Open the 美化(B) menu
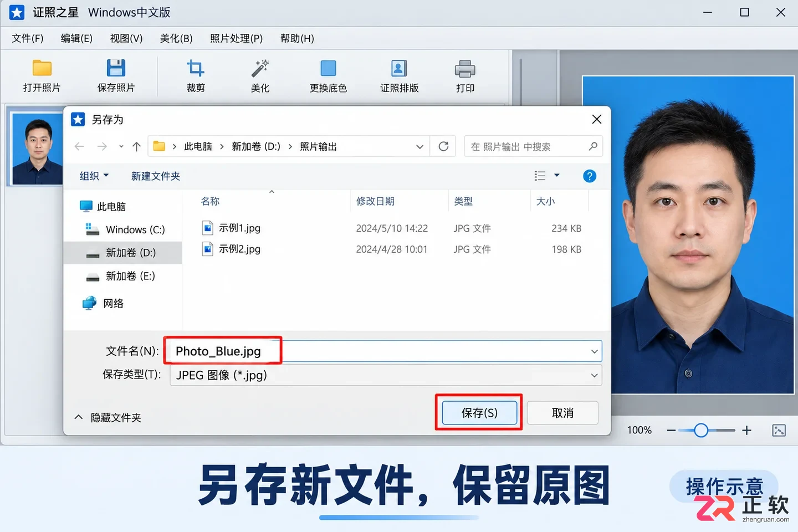 [176, 38]
